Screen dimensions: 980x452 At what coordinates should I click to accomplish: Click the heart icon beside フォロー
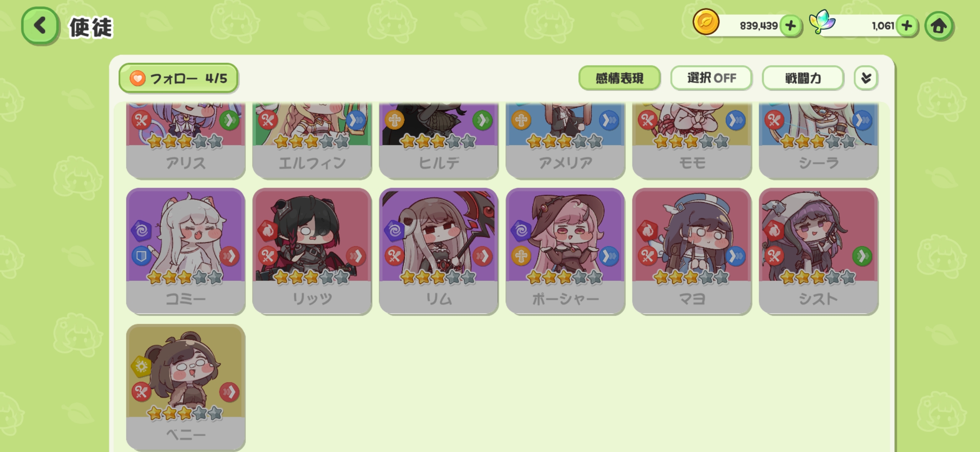[x=137, y=78]
